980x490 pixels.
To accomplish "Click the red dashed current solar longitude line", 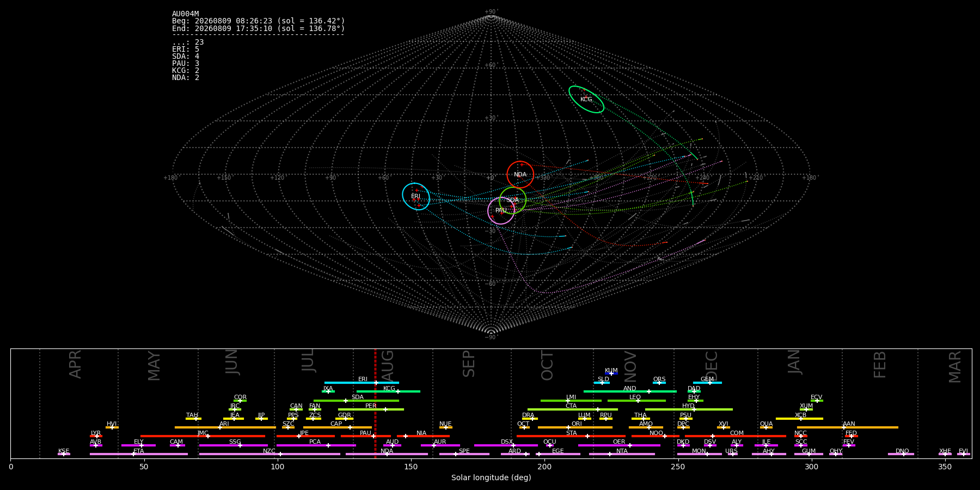I will [375, 403].
